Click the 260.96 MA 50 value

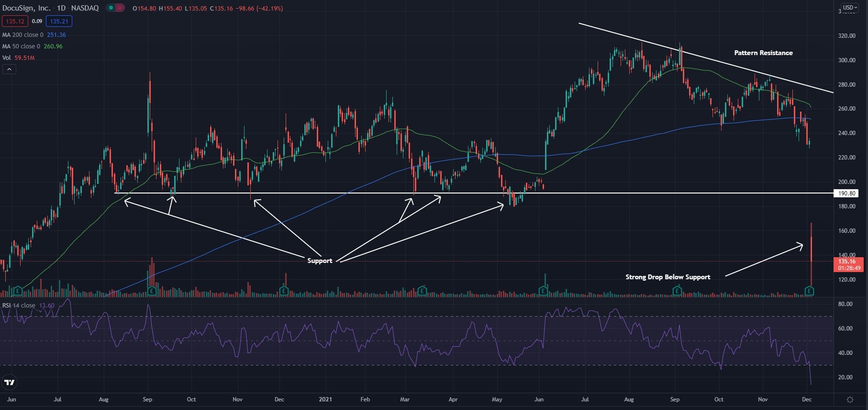[x=53, y=46]
